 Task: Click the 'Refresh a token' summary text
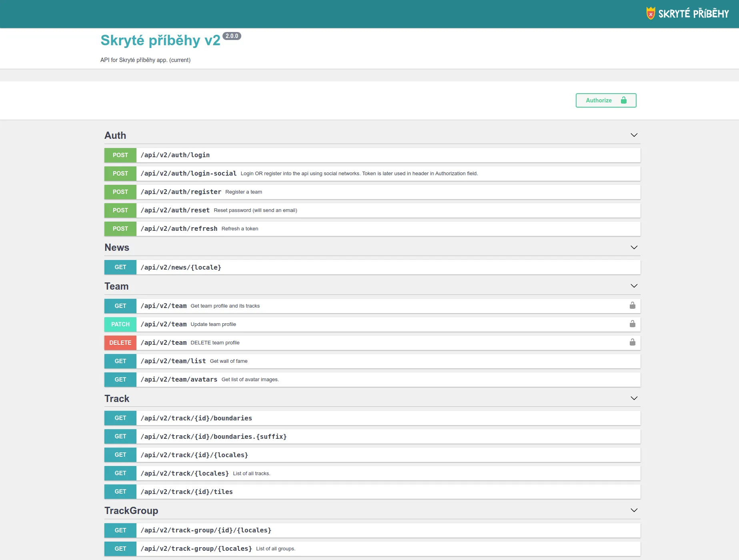tap(240, 229)
